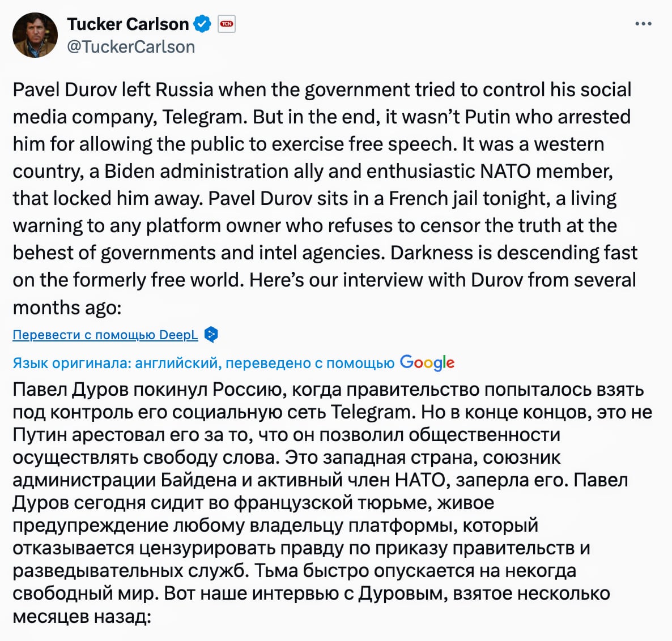Open Tucker Carlson's profile avatar
The height and width of the screenshot is (641, 672).
click(35, 35)
